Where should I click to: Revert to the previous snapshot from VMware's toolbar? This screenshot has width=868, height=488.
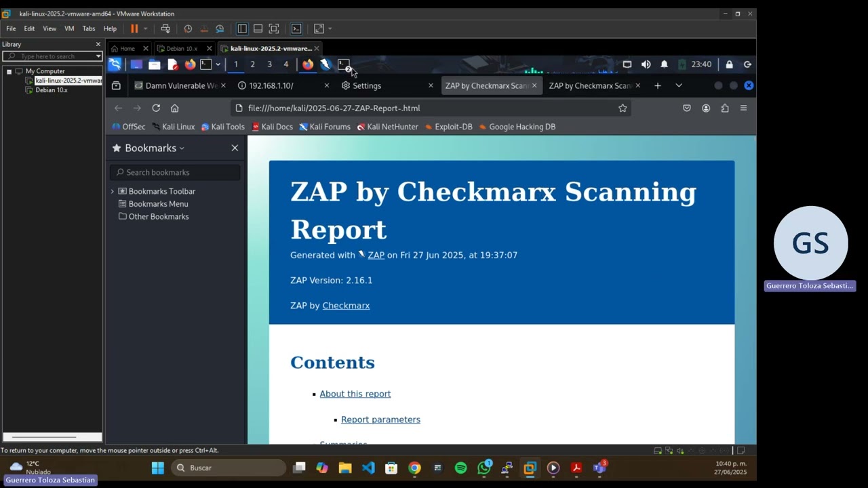click(x=204, y=28)
